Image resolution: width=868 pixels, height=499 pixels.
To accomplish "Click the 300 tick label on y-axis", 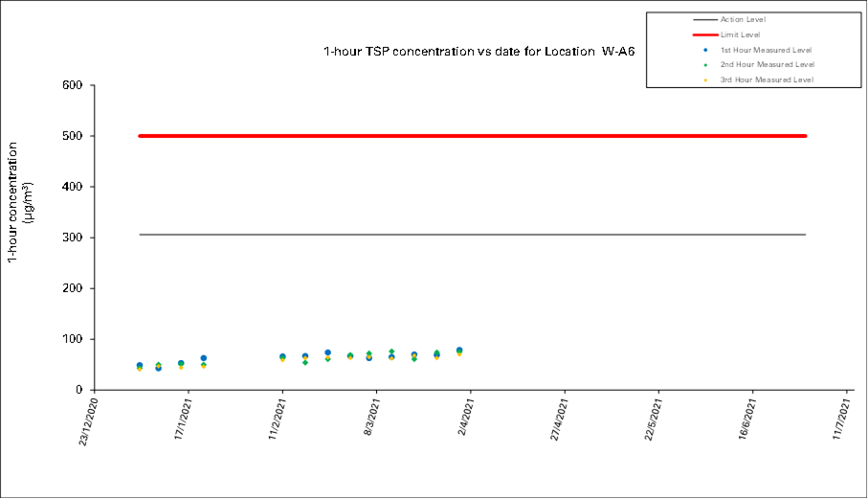I will 73,238.
